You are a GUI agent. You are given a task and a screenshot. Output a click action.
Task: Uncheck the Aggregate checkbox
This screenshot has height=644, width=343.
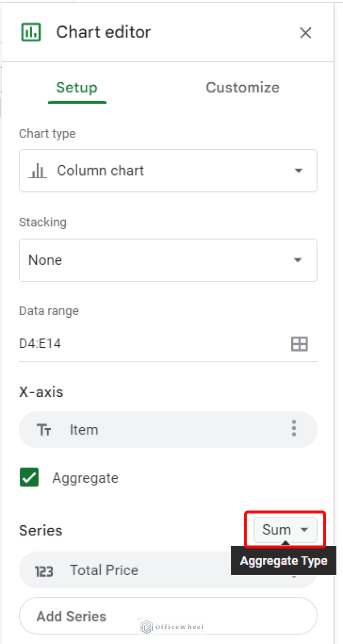(x=29, y=477)
